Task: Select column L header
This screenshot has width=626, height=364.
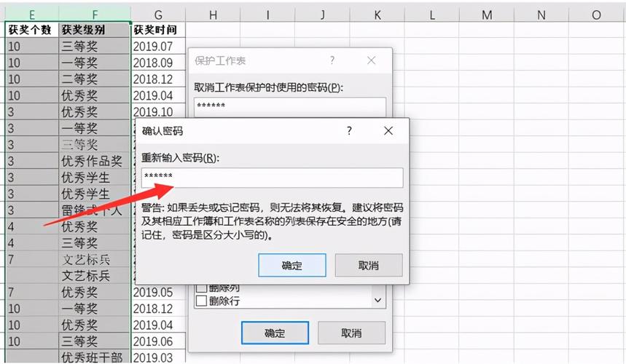Action: tap(431, 15)
